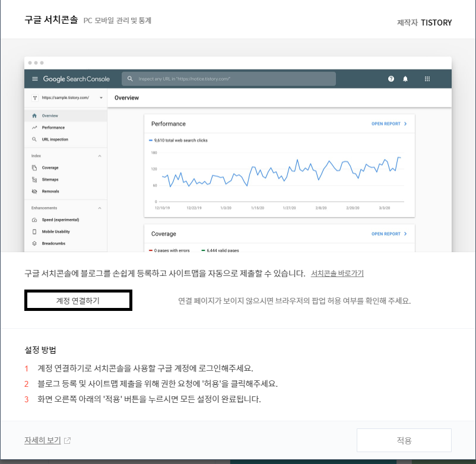Click the 적용 button
476x464 pixels.
pyautogui.click(x=404, y=440)
